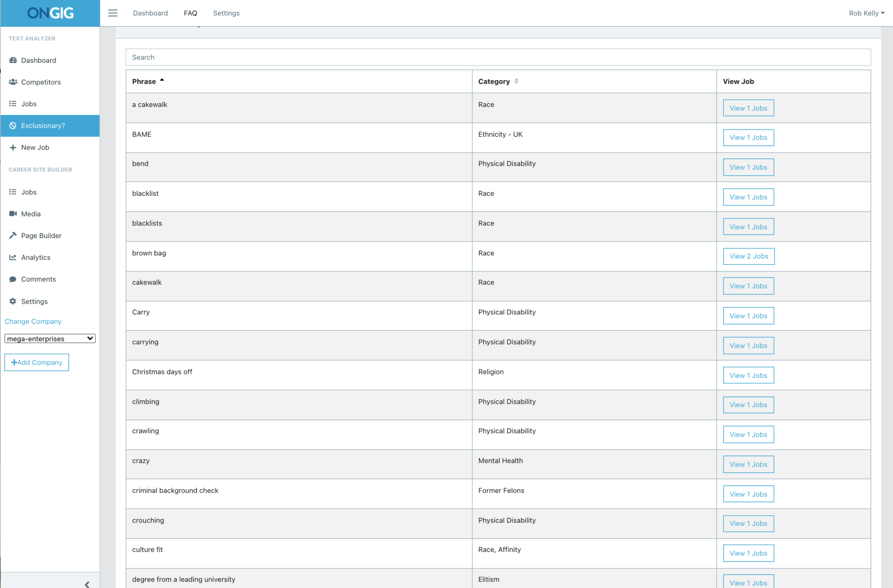Collapse the sidebar with bottom chevron
Image resolution: width=893 pixels, height=588 pixels.
tap(87, 584)
